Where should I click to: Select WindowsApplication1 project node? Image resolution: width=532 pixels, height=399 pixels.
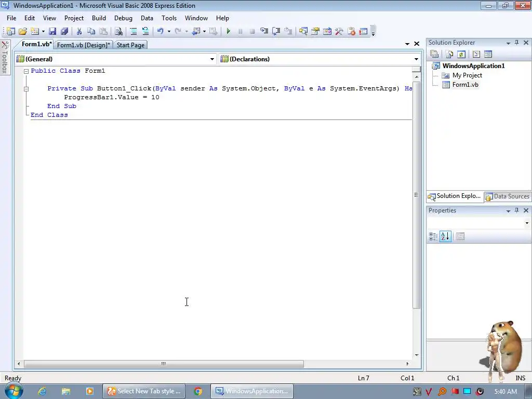473,66
